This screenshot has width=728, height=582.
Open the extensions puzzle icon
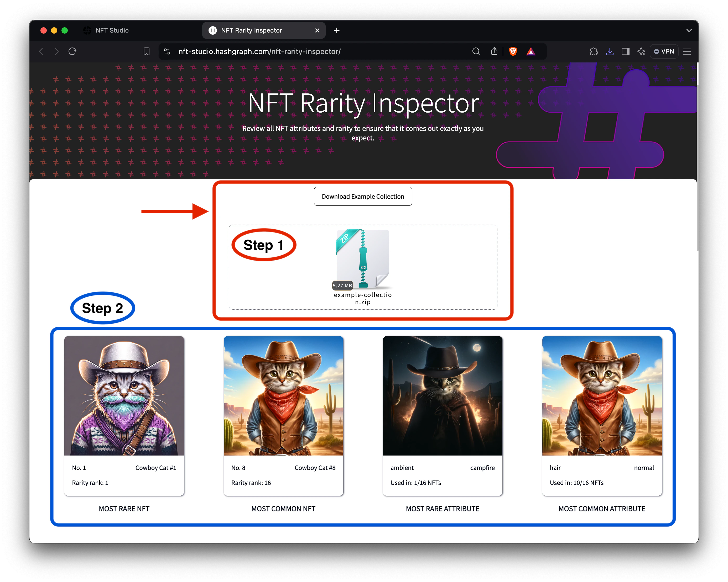(594, 51)
